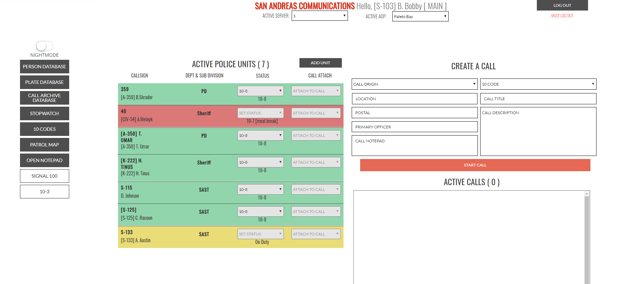
Task: Open the Stopwatch tool
Action: [44, 113]
